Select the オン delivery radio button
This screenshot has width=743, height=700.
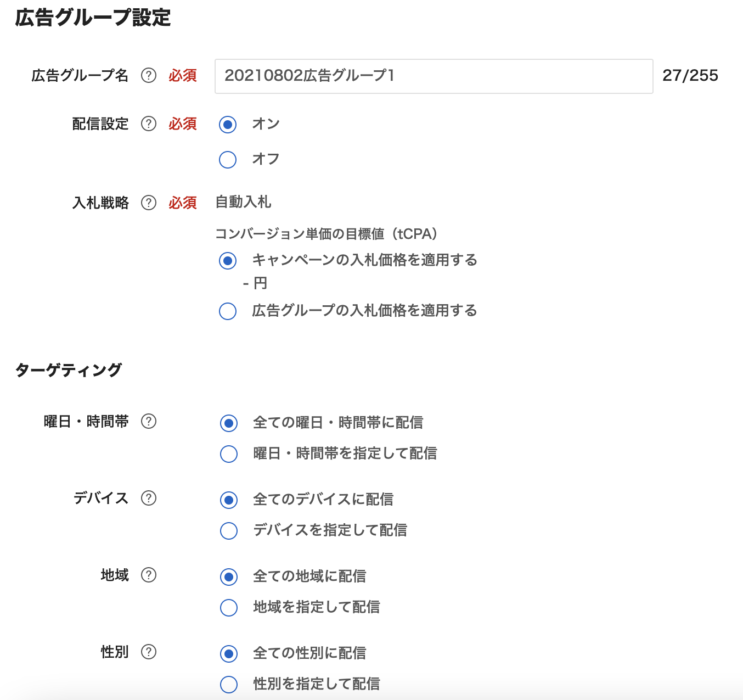point(228,125)
